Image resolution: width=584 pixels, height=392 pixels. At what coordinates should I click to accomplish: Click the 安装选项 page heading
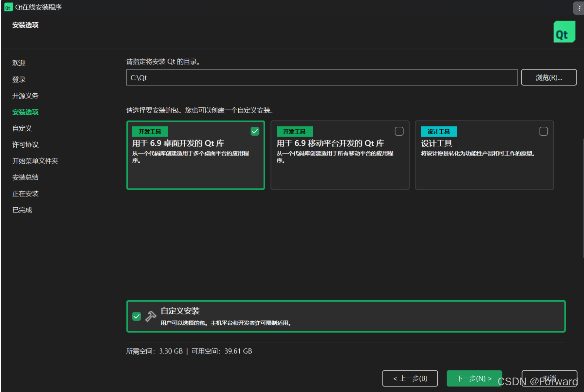coord(25,25)
